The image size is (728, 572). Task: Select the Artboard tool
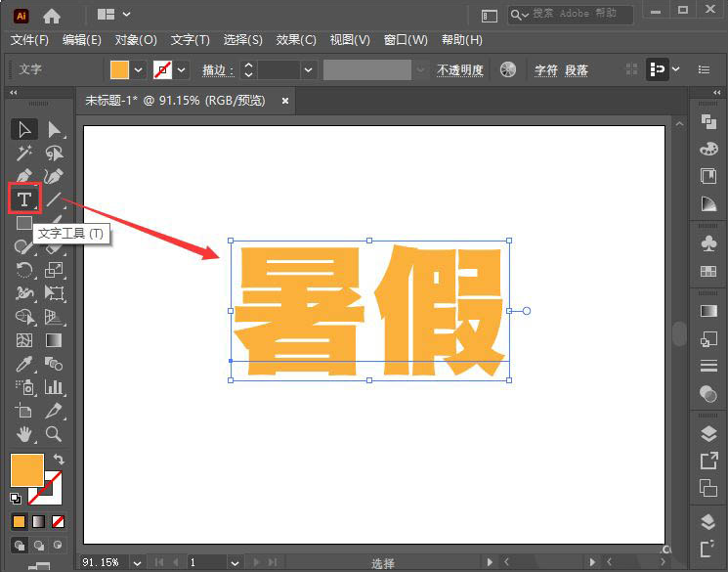coord(23,411)
